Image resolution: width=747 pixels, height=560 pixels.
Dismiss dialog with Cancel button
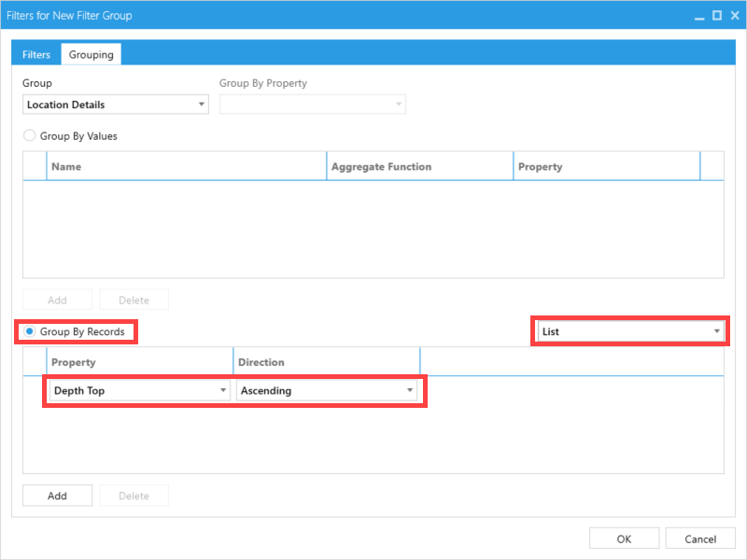[x=700, y=539]
